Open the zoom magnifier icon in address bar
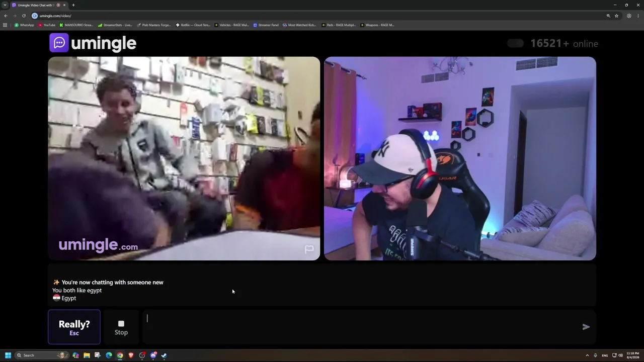Screen dimensions: 644x362 coord(608,16)
